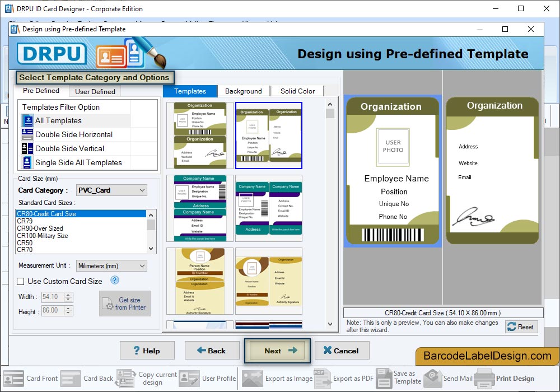
Task: Click the Copy current design icon
Action: 125,379
